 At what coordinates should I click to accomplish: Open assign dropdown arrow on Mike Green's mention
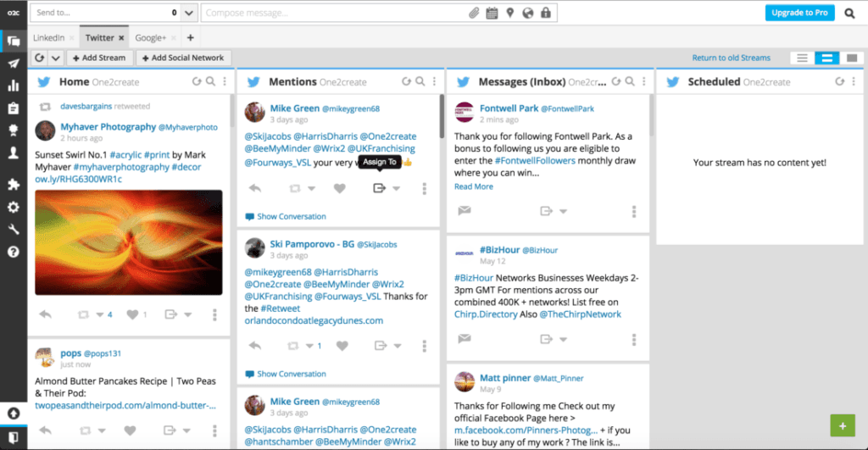click(x=397, y=189)
